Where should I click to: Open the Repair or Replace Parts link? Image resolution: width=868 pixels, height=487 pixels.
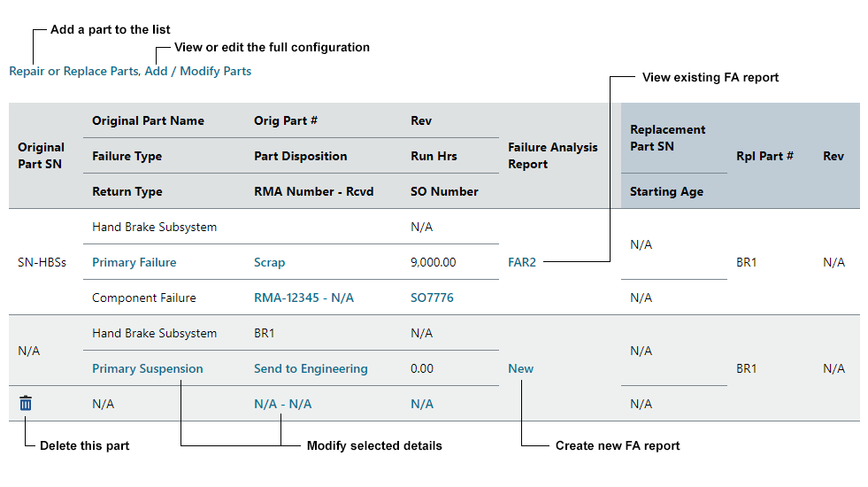coord(73,72)
